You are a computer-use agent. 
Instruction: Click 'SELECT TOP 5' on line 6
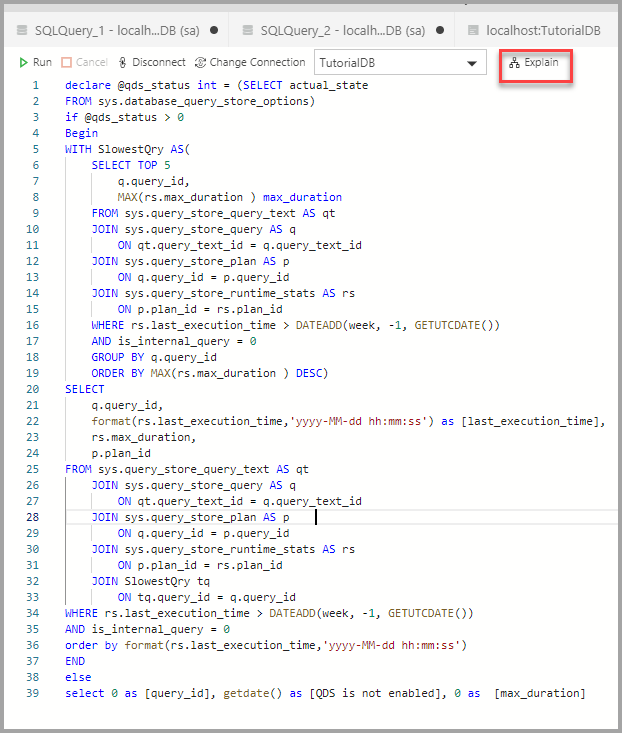(131, 165)
